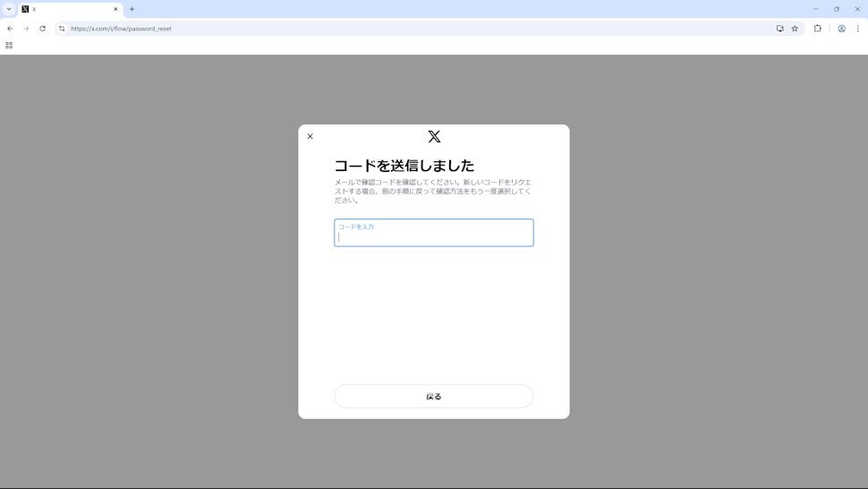Restore down the Chrome window
The width and height of the screenshot is (868, 489).
point(837,9)
